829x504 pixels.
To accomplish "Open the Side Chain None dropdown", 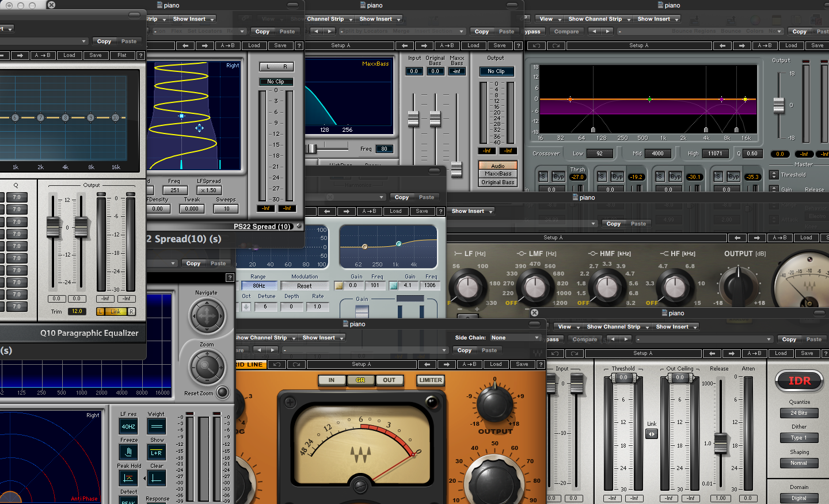I will (515, 338).
